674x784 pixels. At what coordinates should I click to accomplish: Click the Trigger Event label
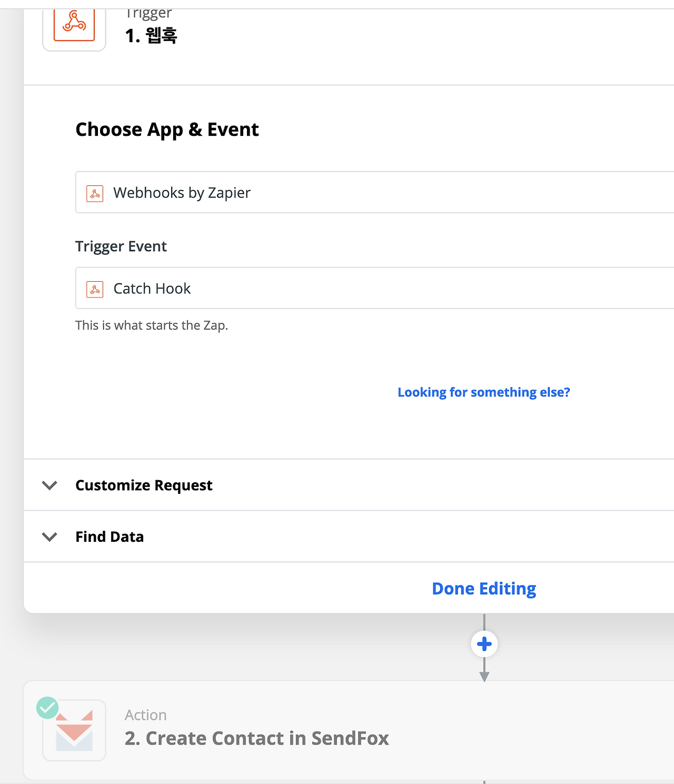(x=121, y=246)
